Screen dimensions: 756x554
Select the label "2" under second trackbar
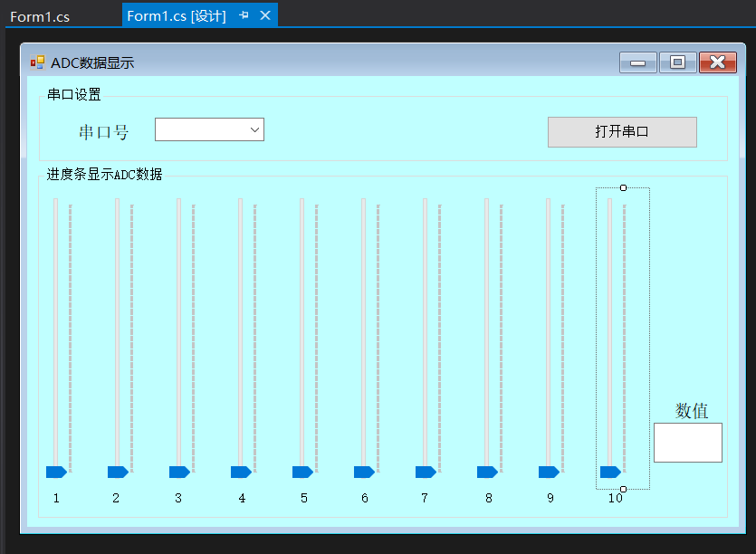pos(116,498)
